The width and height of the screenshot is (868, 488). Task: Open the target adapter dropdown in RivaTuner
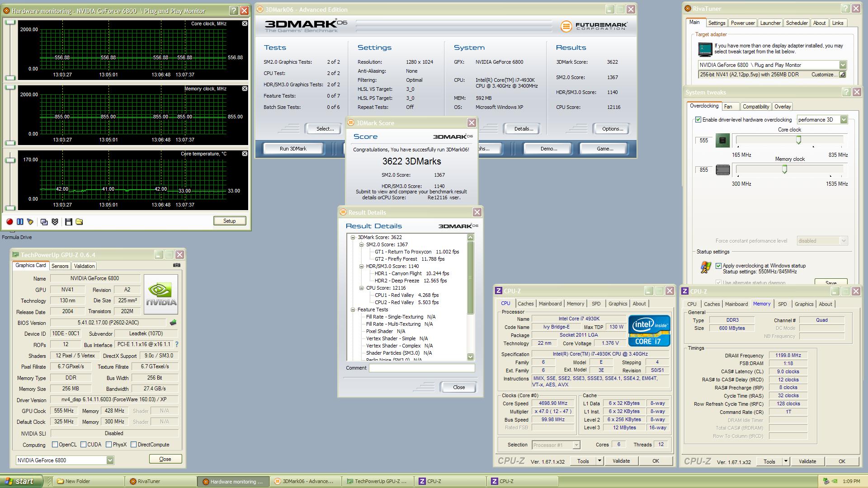click(x=843, y=65)
